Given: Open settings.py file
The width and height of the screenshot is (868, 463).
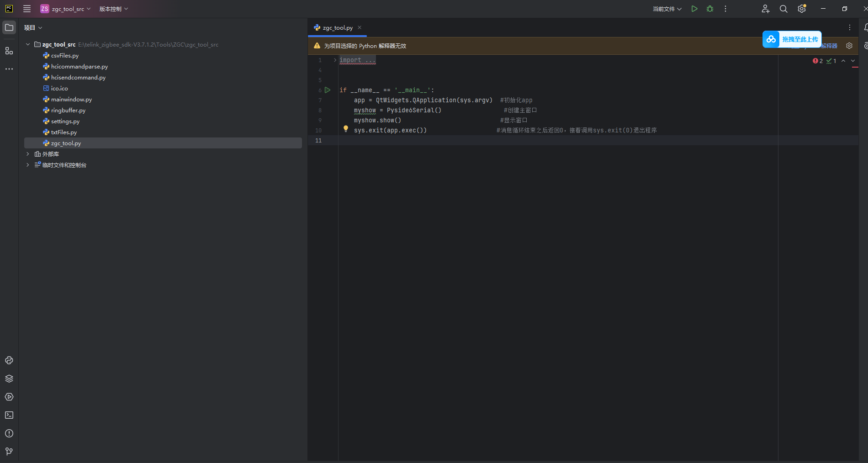Looking at the screenshot, I should point(65,121).
